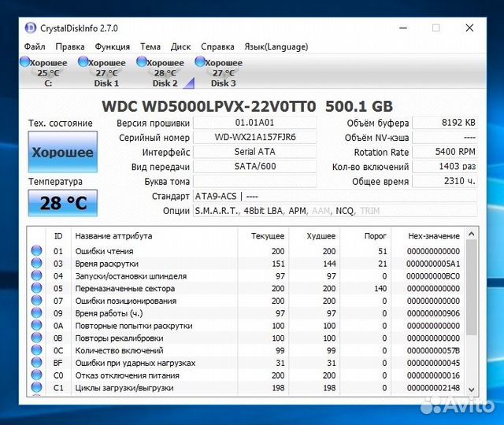504x425 pixels.
Task: Click the status orb for attribute 05
Action: [x=37, y=288]
